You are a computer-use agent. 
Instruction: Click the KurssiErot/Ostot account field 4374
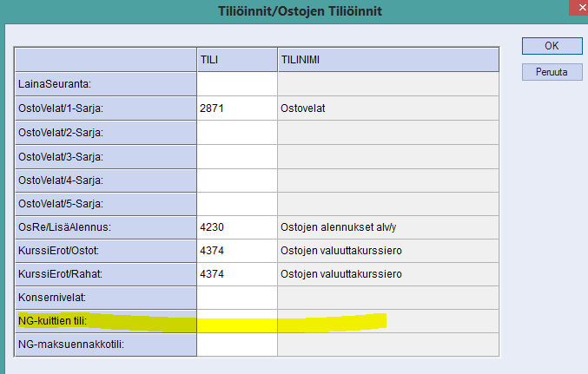(x=236, y=251)
